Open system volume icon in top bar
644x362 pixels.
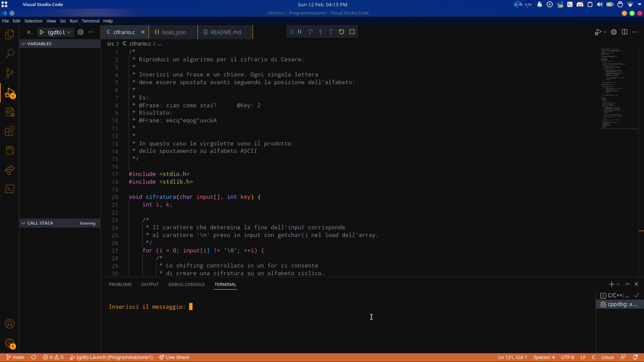(x=600, y=4)
